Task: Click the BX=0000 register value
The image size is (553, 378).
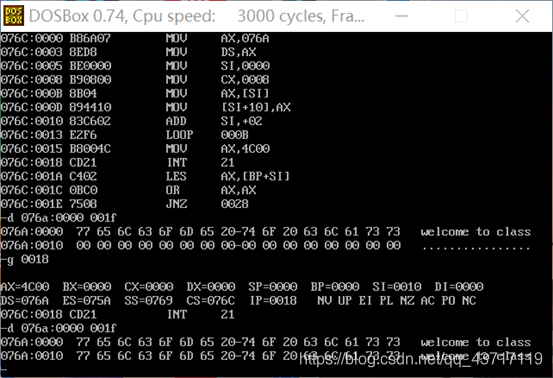Action: point(87,287)
